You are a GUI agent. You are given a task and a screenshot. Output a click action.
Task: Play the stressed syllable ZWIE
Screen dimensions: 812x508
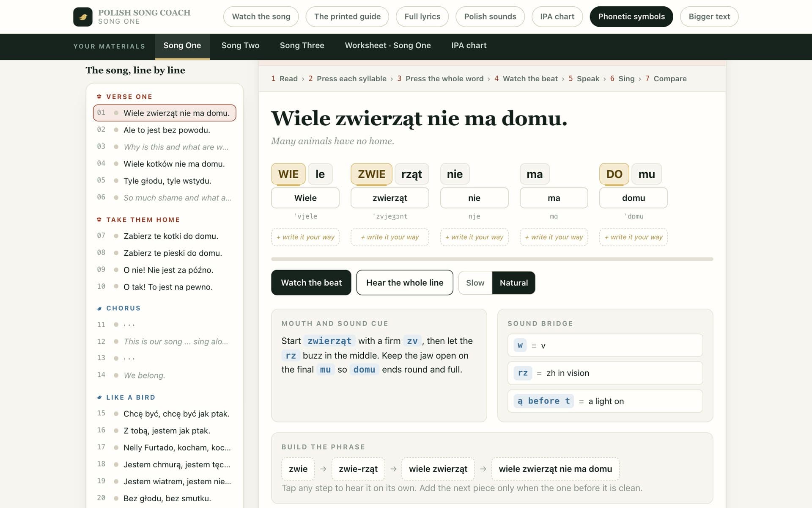(x=371, y=174)
